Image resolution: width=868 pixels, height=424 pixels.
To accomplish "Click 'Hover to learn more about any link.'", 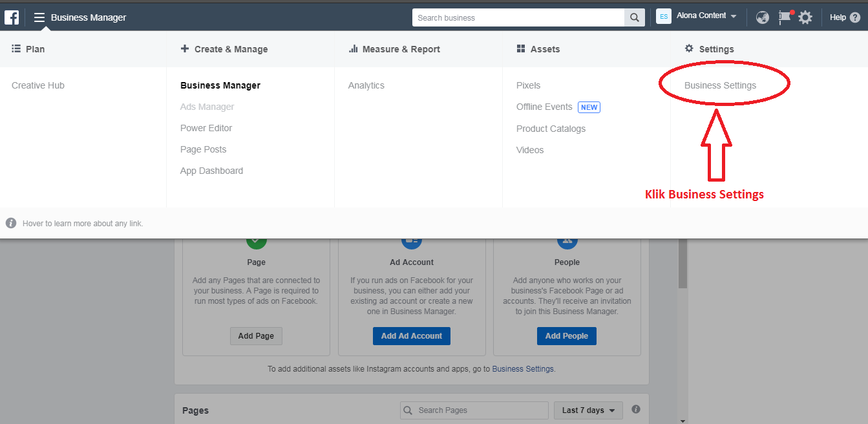I will click(83, 224).
